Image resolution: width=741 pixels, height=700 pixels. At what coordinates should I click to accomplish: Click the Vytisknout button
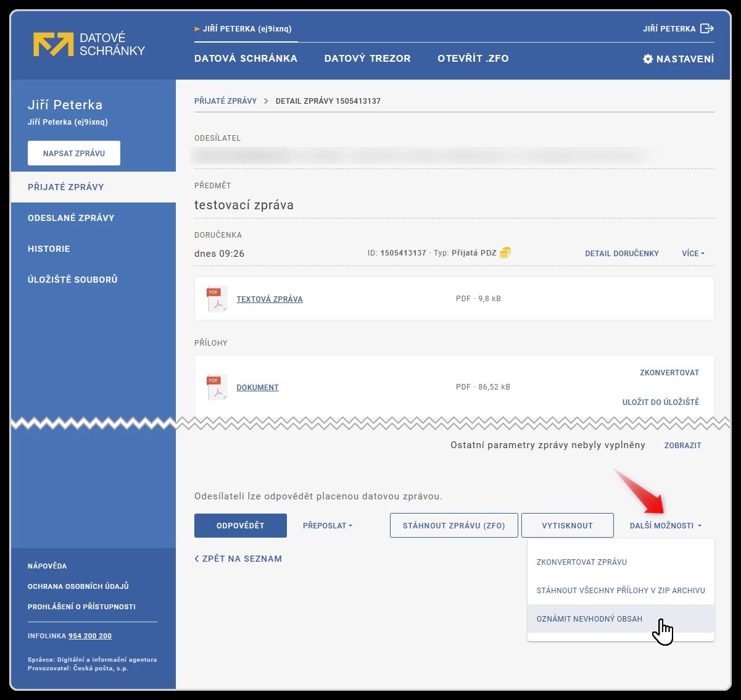click(568, 526)
